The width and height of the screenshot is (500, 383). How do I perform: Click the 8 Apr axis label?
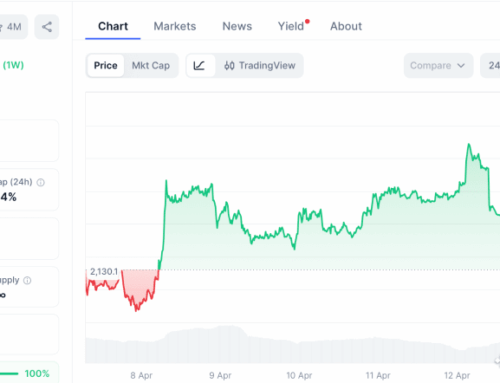tap(141, 376)
